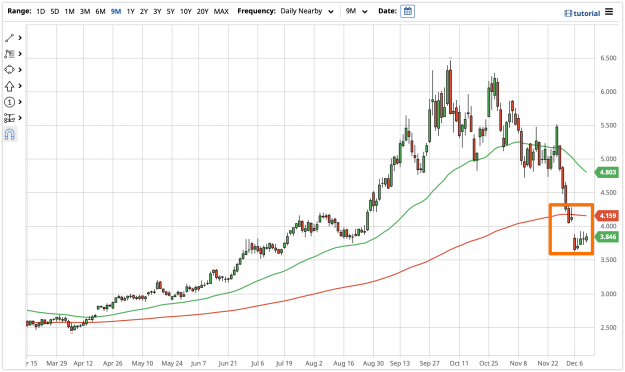This screenshot has width=625, height=372.
Task: Select the measurement settings tool
Action: [9, 118]
